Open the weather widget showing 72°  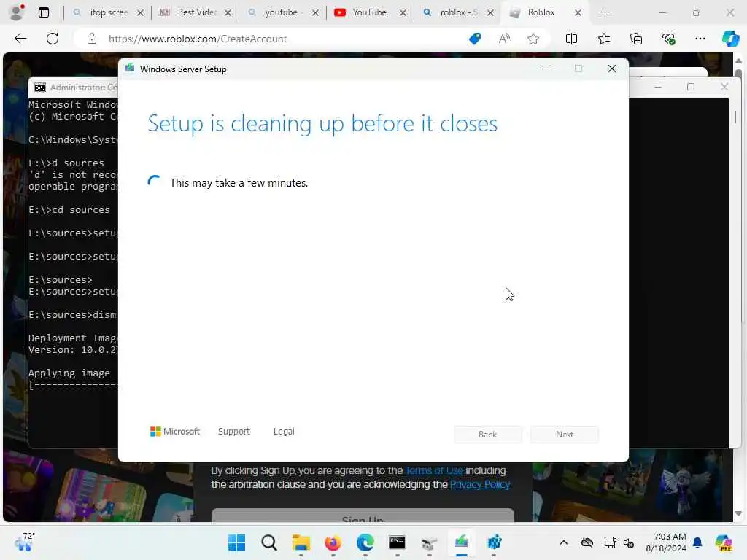pyautogui.click(x=24, y=542)
